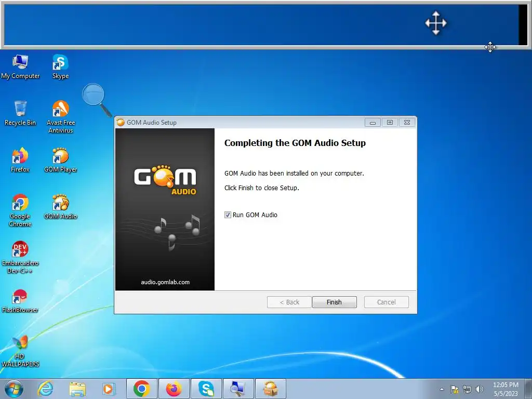Select the HD WALLPAPERS desktop icon

20,351
